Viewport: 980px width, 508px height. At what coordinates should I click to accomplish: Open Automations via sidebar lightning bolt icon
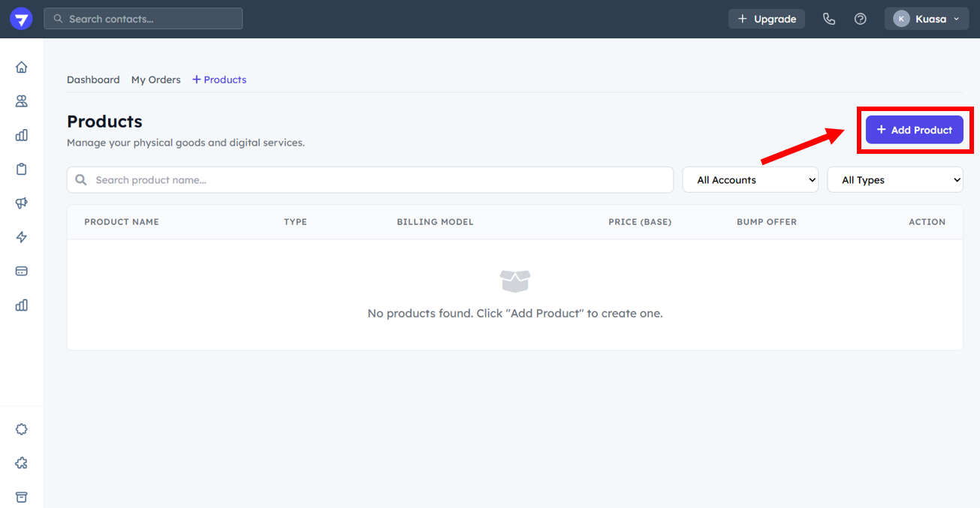coord(22,237)
